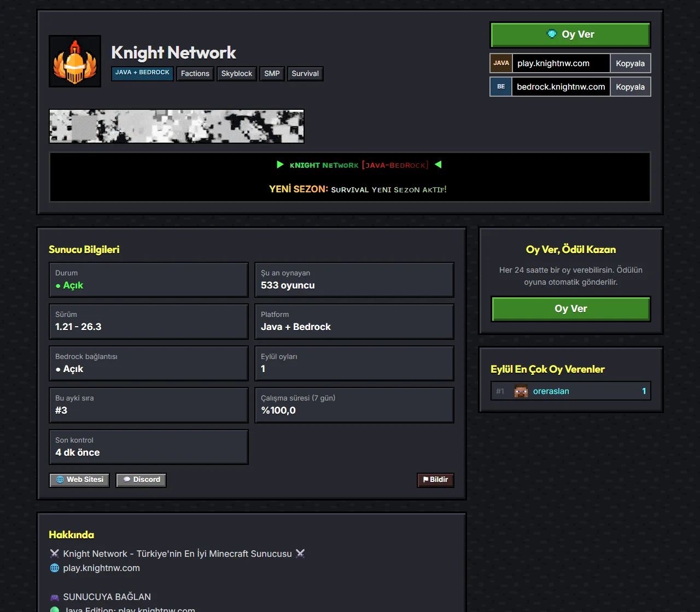This screenshot has width=700, height=612.
Task: Click the gamepad icon beside SUNUCUYA BAĞLAN
Action: click(x=55, y=597)
